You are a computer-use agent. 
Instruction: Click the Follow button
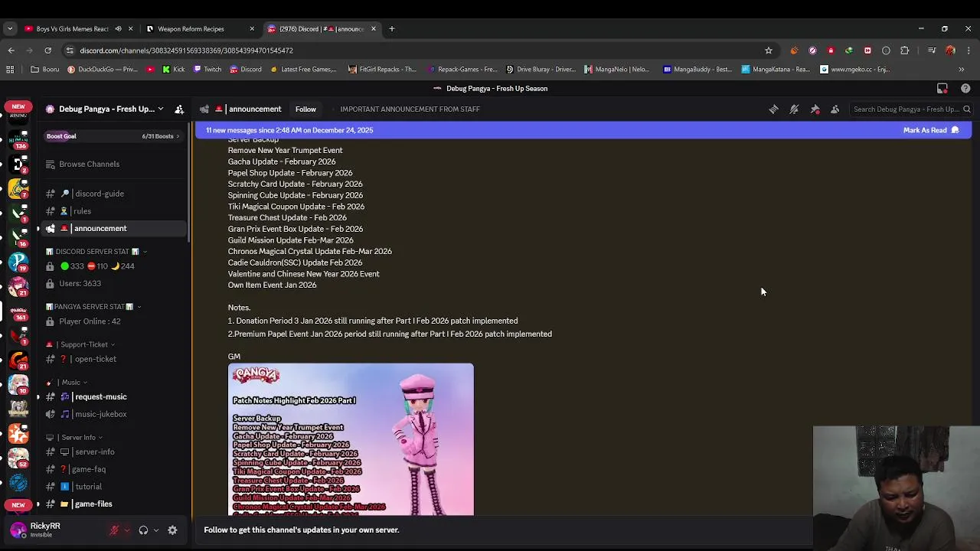(305, 109)
